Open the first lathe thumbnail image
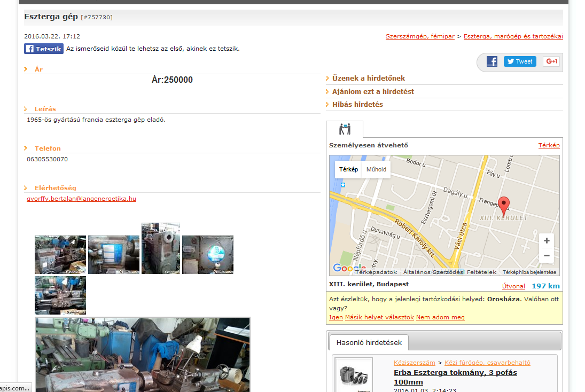 [x=60, y=255]
